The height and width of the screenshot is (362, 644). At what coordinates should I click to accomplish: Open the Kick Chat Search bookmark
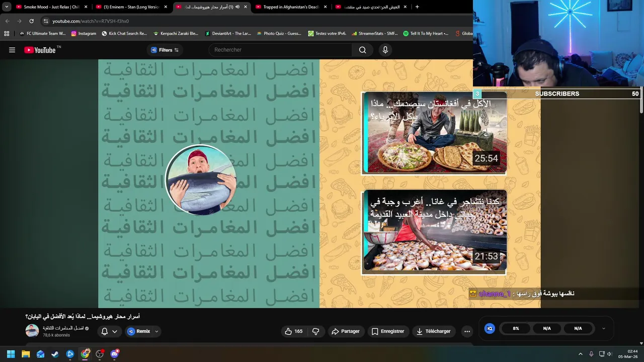click(124, 34)
